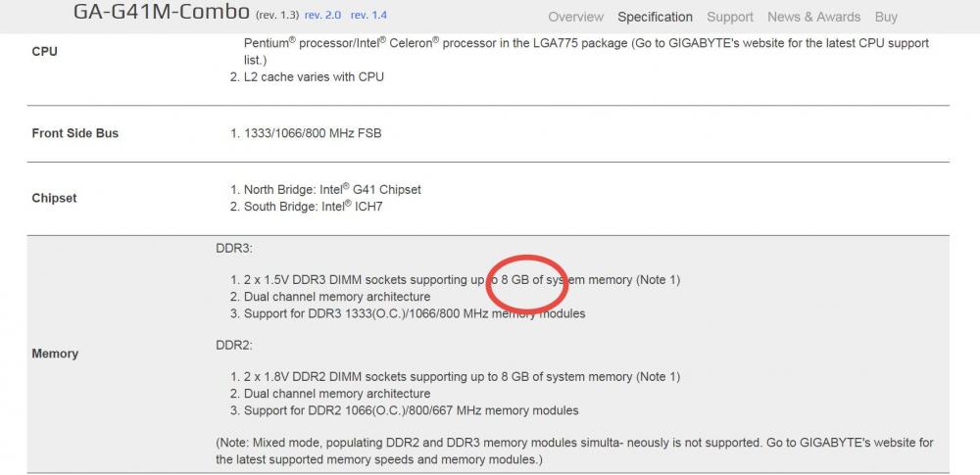980x475 pixels.
Task: Open the rev. 2.0 link
Action: click(x=322, y=15)
